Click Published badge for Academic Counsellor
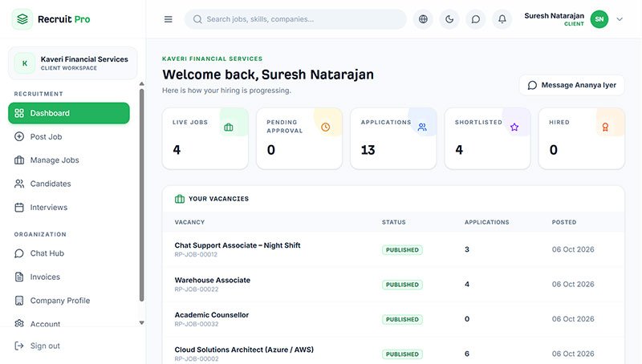This screenshot has width=642, height=364. [402, 319]
